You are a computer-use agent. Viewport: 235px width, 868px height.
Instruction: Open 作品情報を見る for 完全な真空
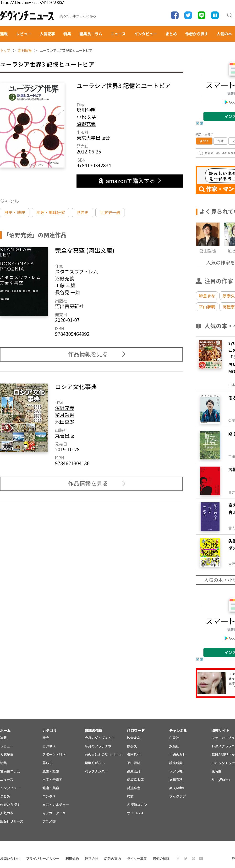pyautogui.click(x=92, y=354)
